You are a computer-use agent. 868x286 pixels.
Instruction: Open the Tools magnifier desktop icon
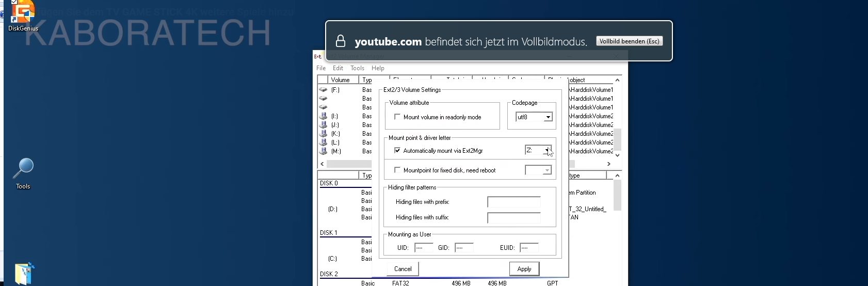pyautogui.click(x=23, y=173)
